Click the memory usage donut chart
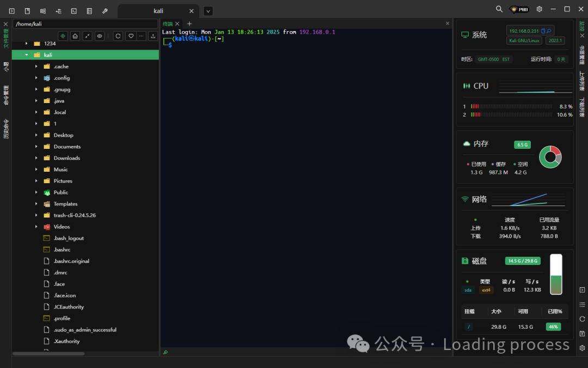588x368 pixels. 550,157
